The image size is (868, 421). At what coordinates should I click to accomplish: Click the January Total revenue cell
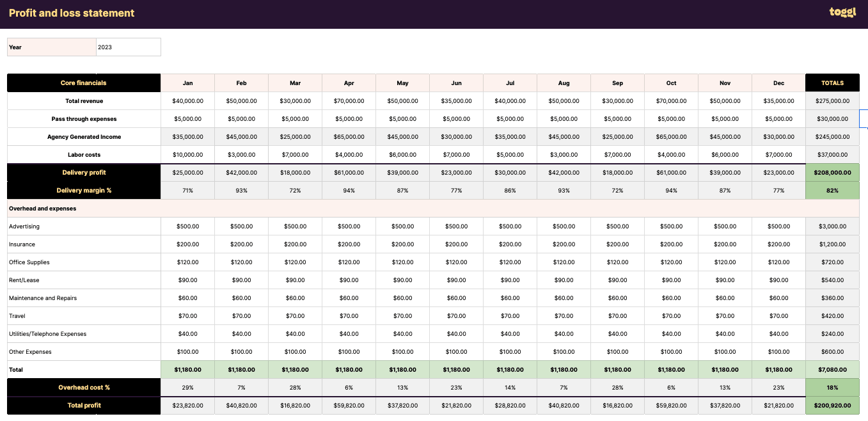point(187,101)
